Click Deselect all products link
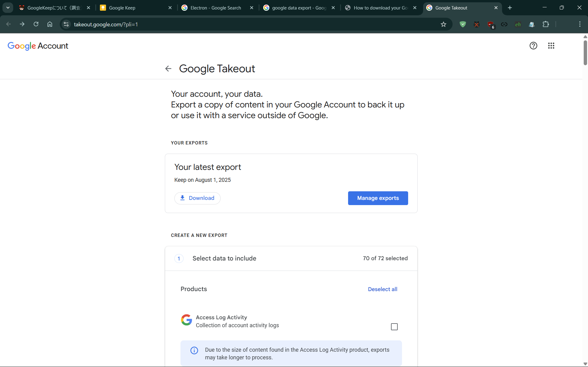This screenshot has width=588, height=367. coord(382,289)
